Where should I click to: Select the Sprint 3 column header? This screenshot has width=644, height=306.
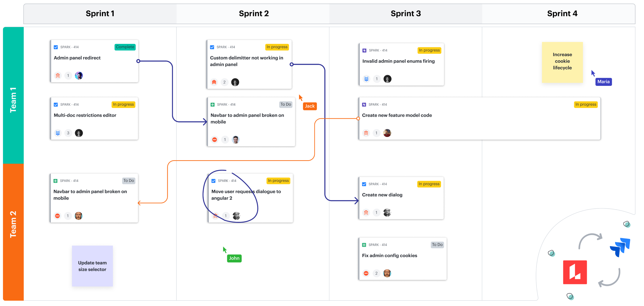406,14
